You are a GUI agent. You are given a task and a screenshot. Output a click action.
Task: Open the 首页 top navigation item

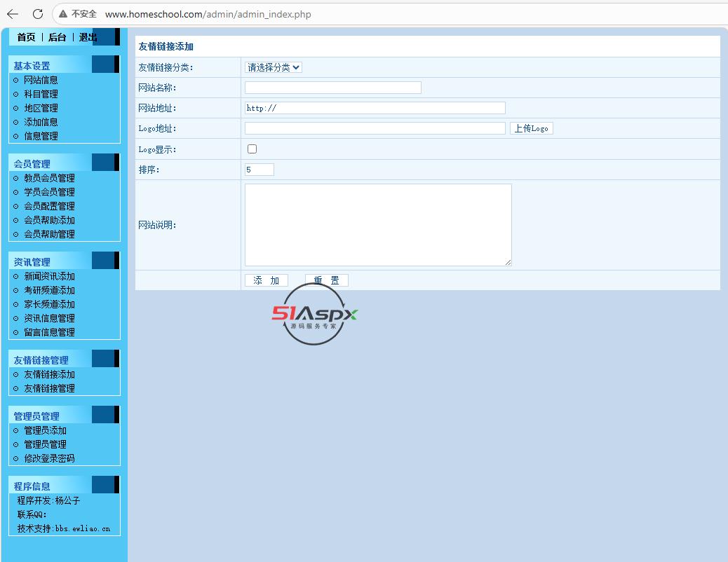(x=26, y=37)
